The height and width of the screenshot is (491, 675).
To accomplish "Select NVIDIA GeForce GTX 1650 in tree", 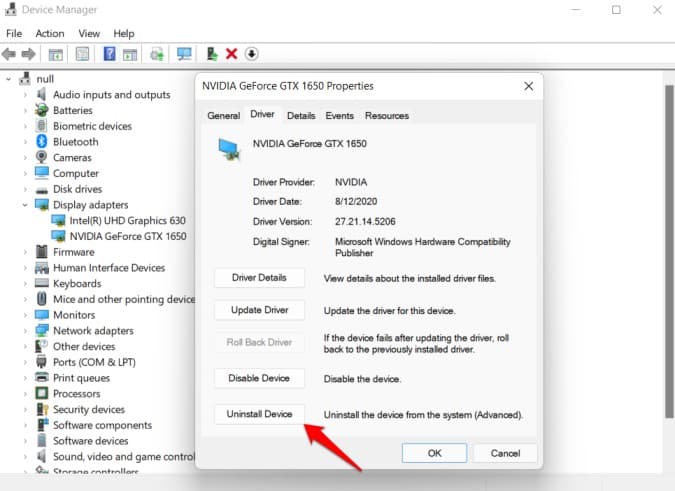I will tap(128, 236).
